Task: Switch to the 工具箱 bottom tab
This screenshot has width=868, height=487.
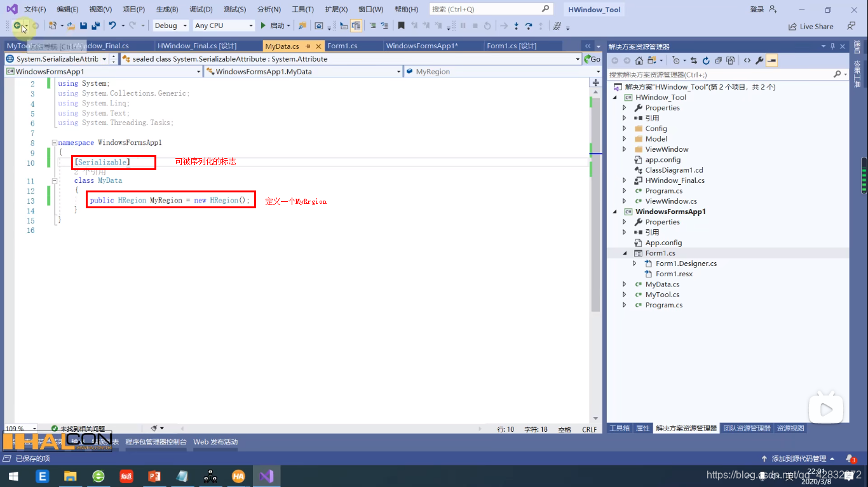Action: point(620,429)
